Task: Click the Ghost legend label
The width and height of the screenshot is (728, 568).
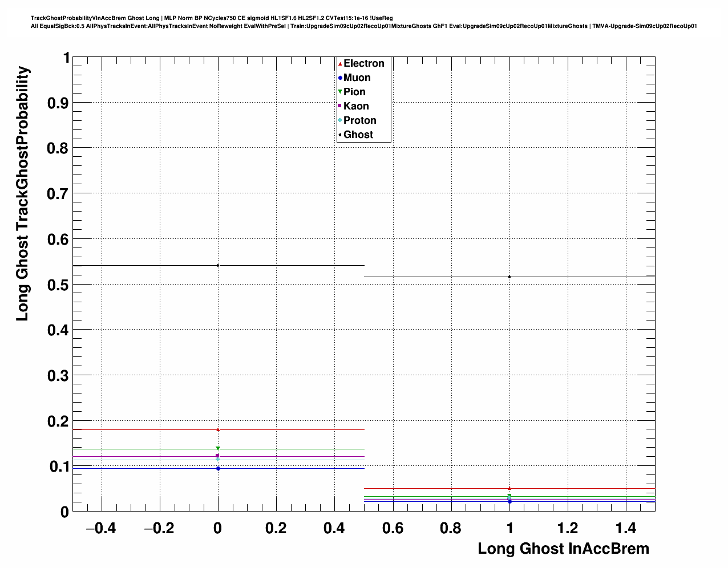Action: pyautogui.click(x=358, y=135)
